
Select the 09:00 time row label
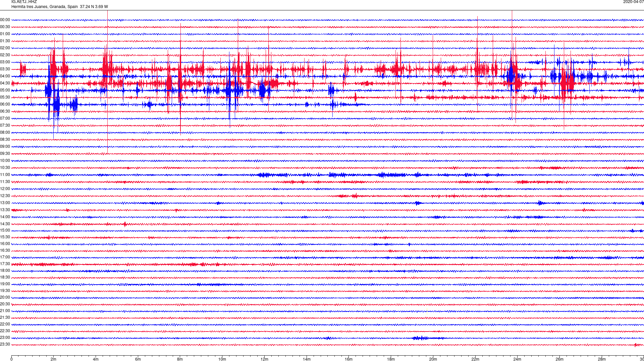(5, 146)
